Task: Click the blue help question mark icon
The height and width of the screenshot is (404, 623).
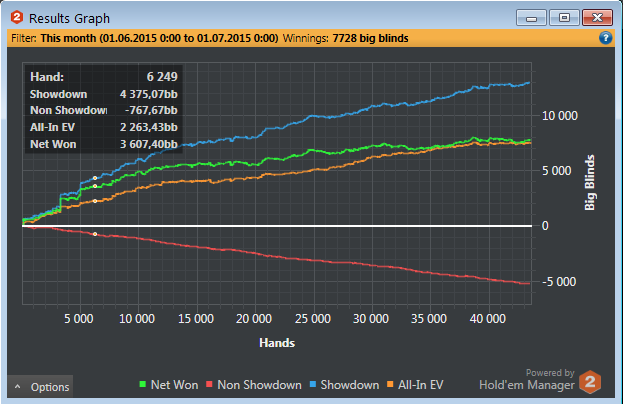Action: (605, 38)
